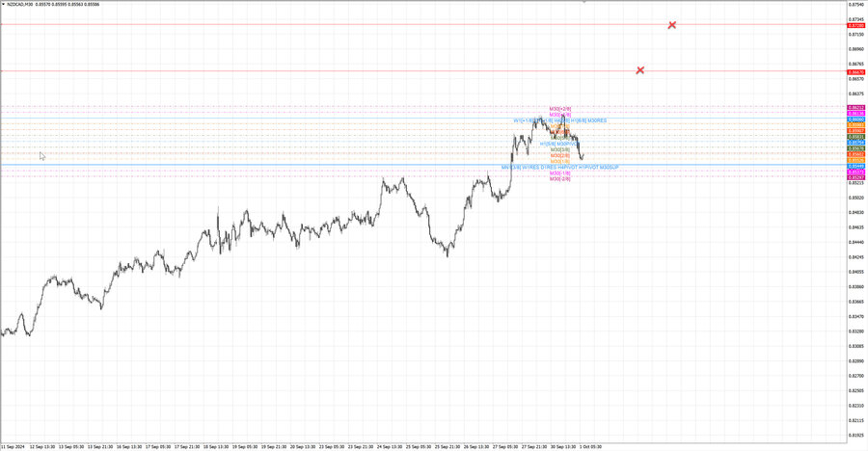
Task: Click the M30[-2/8] level label
Action: pyautogui.click(x=560, y=178)
